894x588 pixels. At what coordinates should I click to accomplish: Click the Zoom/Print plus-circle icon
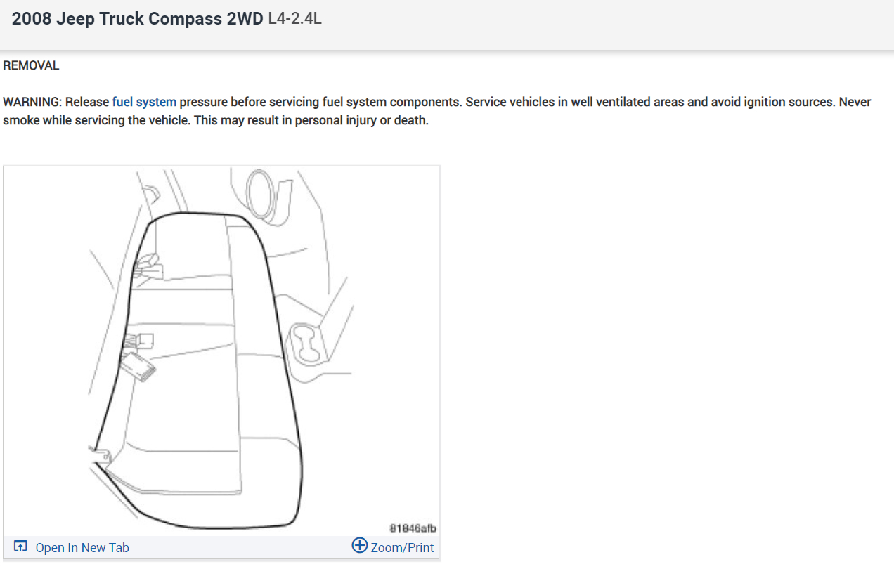pos(359,546)
